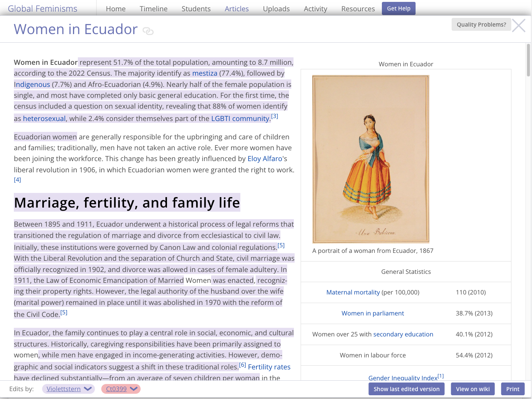Viewport: 532px width, 399px height.
Task: Click the Women in parliament link
Action: coord(373,313)
